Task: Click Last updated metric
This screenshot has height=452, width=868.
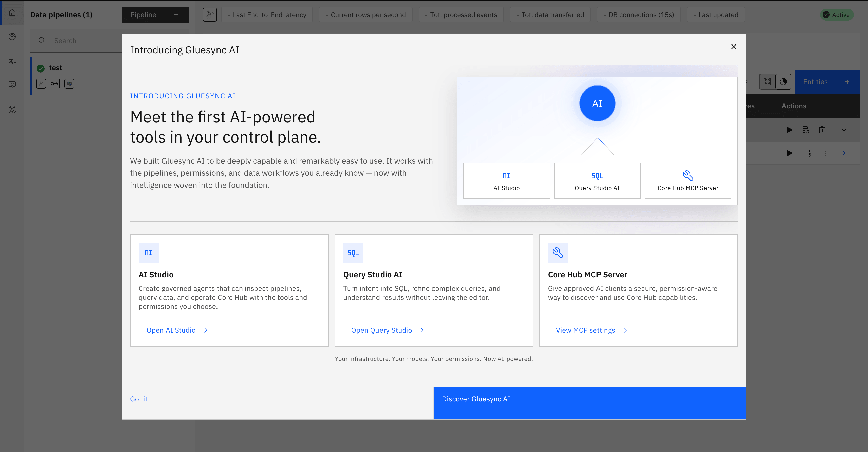Action: pos(716,15)
